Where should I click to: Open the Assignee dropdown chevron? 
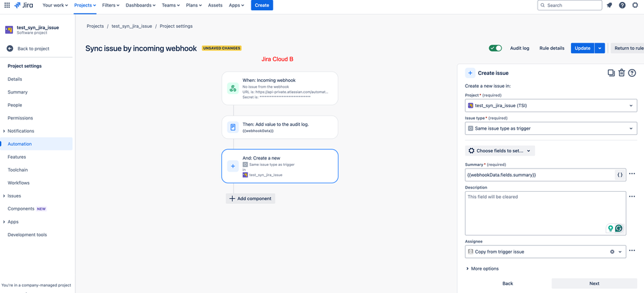coord(620,252)
